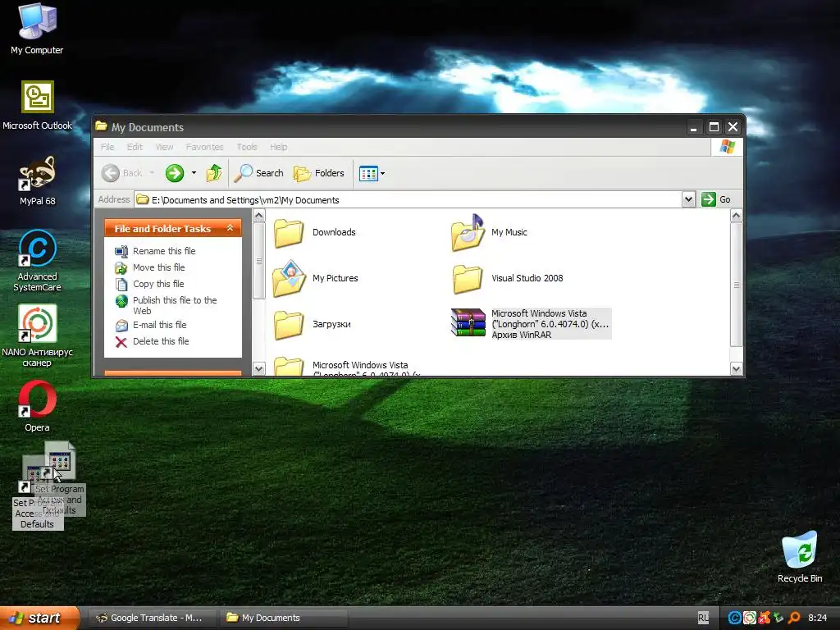This screenshot has width=840, height=630.
Task: Open the Views dropdown button
Action: (x=372, y=174)
